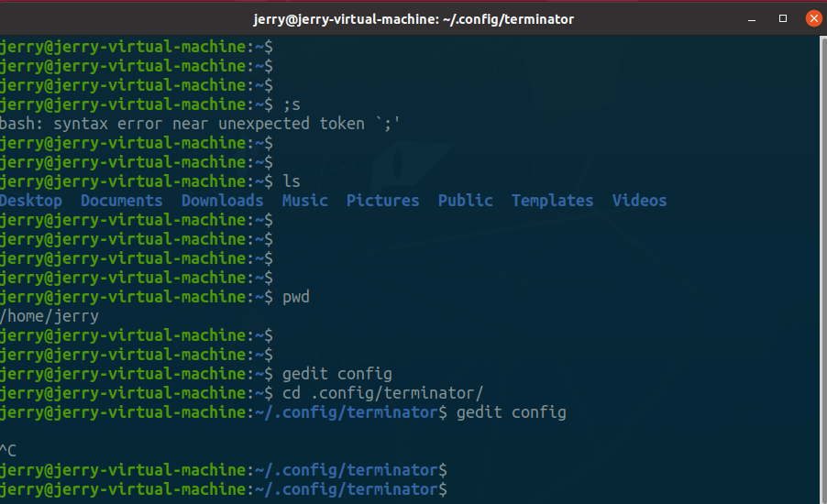Click the Public directory name
827x504 pixels.
tap(465, 201)
